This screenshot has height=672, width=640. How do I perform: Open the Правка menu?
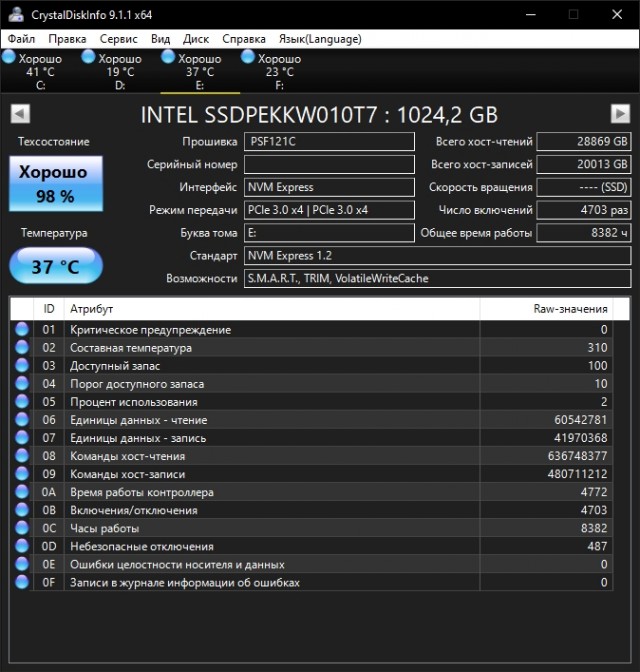67,39
